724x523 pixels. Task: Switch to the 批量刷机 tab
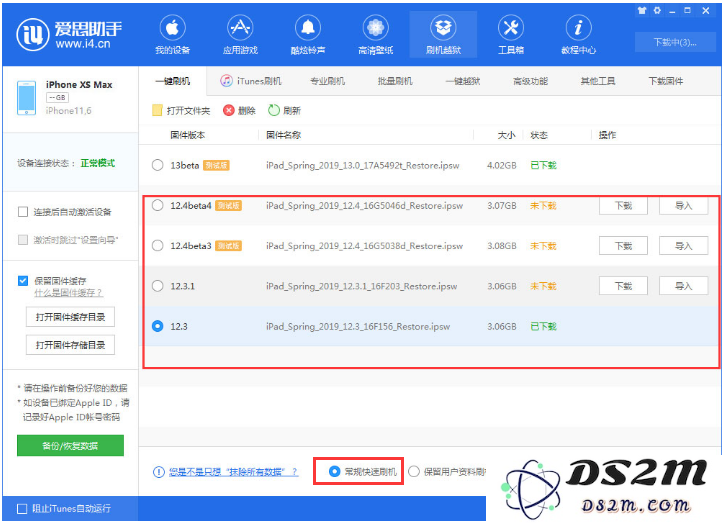[395, 81]
